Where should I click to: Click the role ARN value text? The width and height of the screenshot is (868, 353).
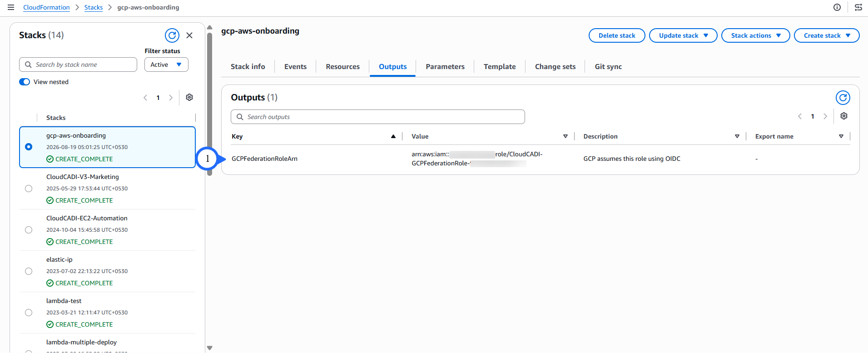477,159
